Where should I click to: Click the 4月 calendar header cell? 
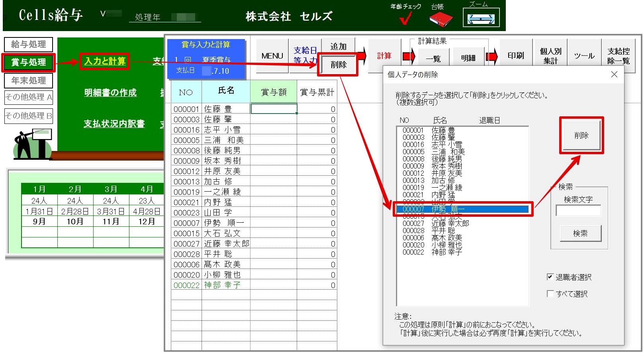click(147, 189)
